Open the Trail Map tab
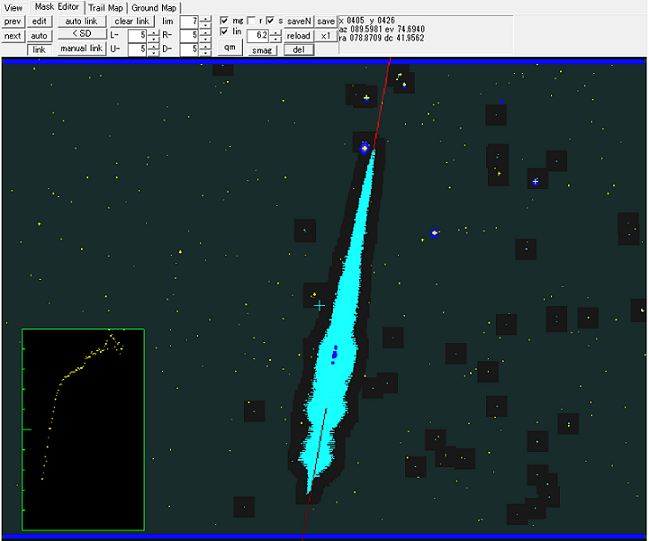Image resolution: width=649 pixels, height=541 pixels. point(105,8)
